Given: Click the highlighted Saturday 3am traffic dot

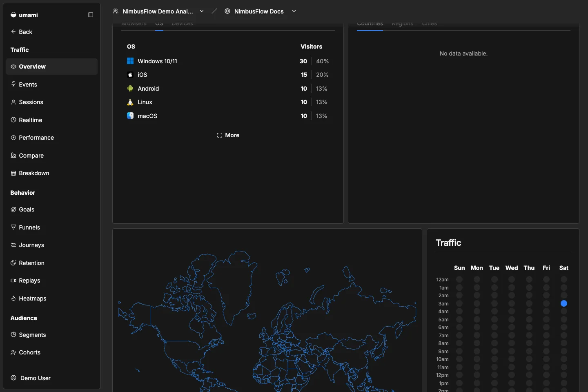Looking at the screenshot, I should point(564,303).
